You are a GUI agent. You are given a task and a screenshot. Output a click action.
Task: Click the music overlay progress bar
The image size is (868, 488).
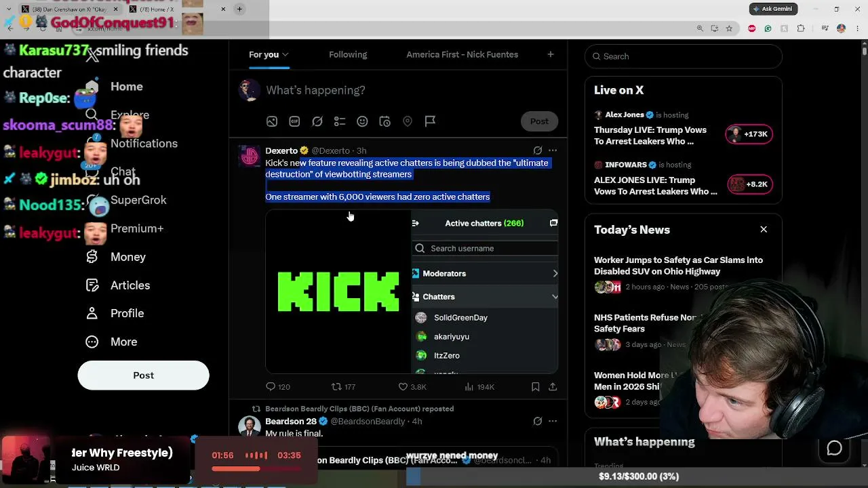(x=256, y=469)
